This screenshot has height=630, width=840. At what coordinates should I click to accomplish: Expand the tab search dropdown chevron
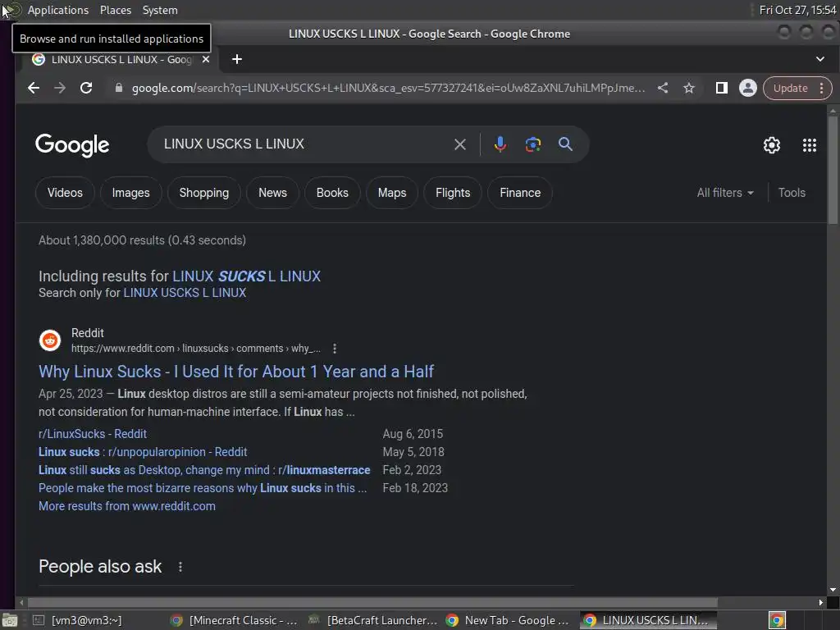point(820,59)
